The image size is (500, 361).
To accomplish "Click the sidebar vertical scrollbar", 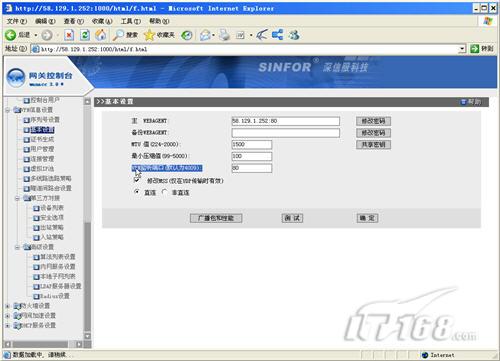I will coord(87,219).
